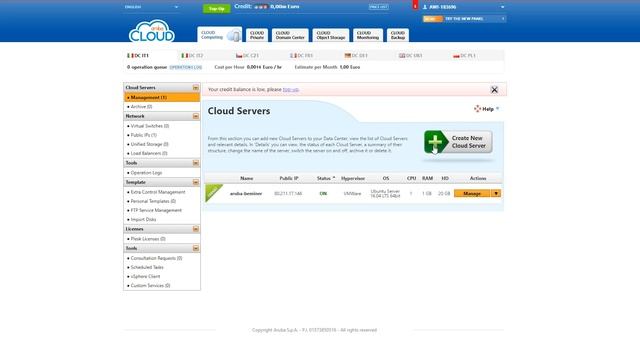Sort table by Public IP column header

tap(289, 178)
